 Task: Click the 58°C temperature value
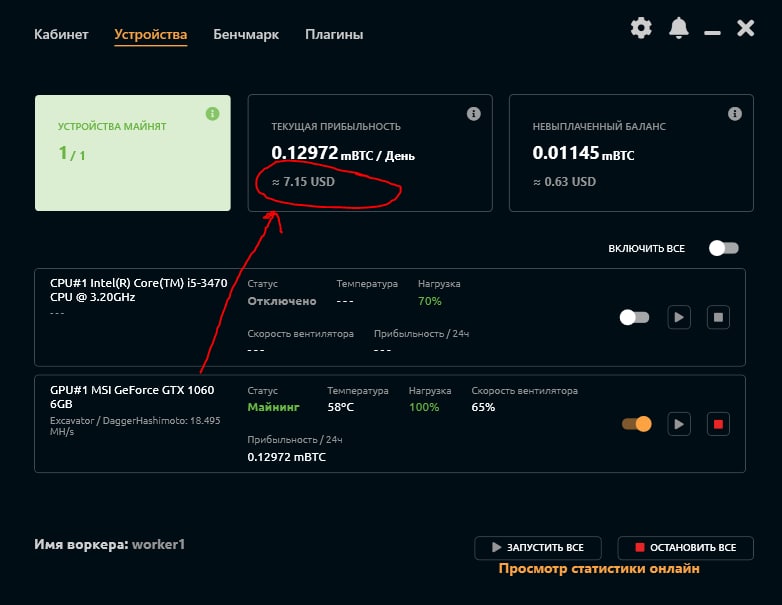[x=341, y=407]
